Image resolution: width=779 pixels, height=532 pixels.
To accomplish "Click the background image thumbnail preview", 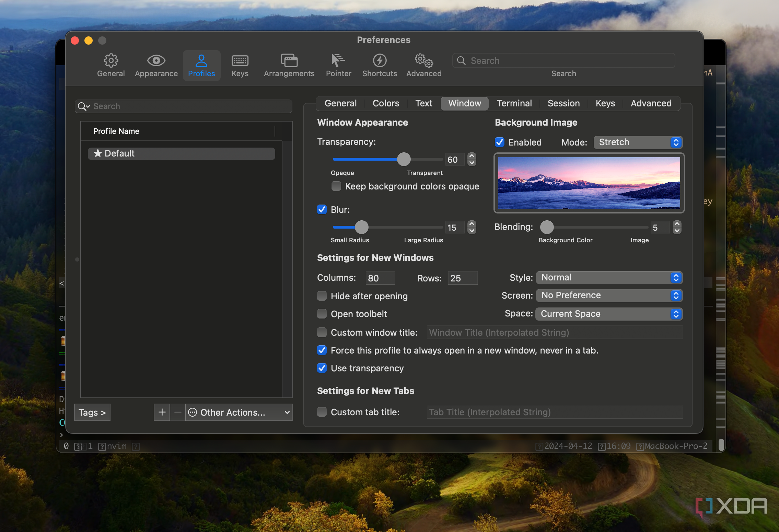I will (589, 183).
